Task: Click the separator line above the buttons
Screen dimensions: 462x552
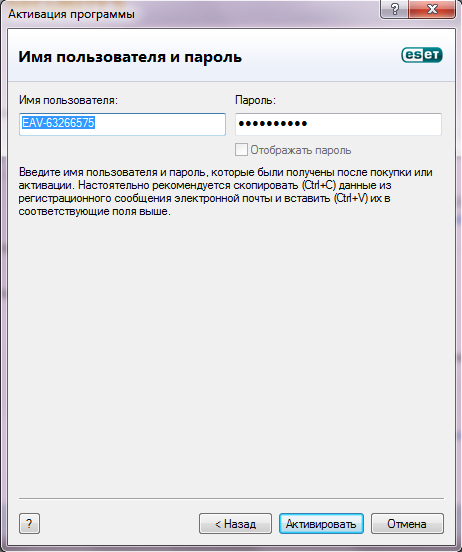Action: pos(231,498)
